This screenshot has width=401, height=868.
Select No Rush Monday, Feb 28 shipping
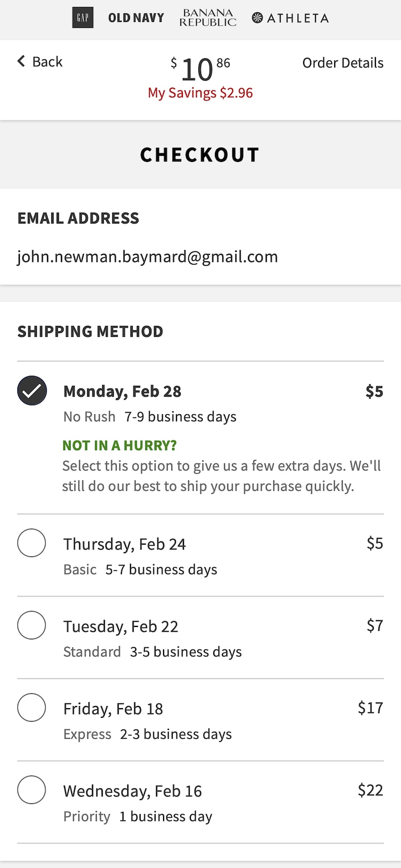(x=32, y=391)
